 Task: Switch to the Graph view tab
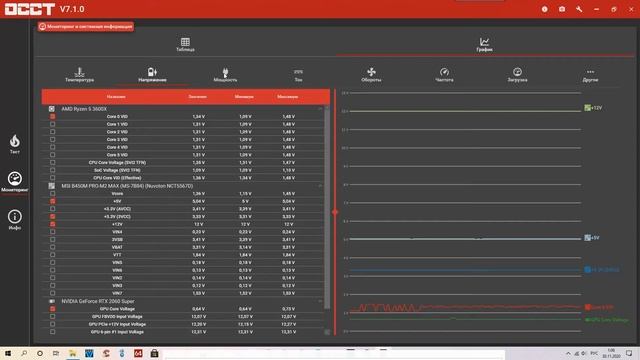[x=484, y=44]
